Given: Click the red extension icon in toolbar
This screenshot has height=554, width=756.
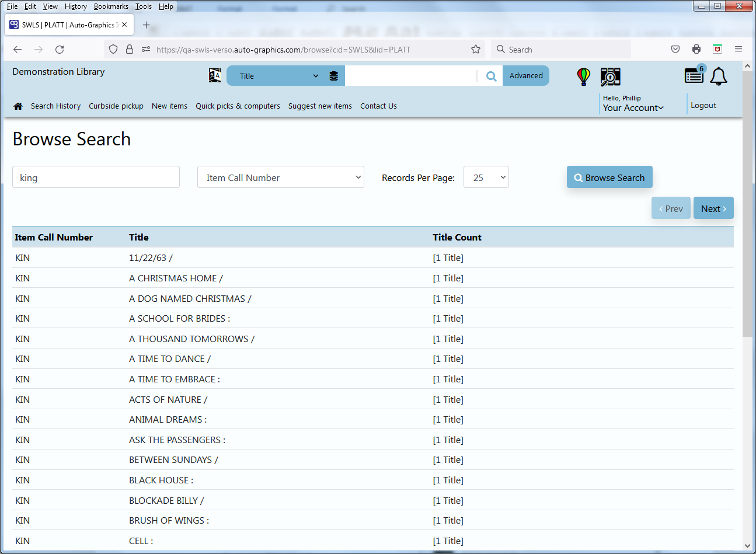Looking at the screenshot, I should click(717, 50).
